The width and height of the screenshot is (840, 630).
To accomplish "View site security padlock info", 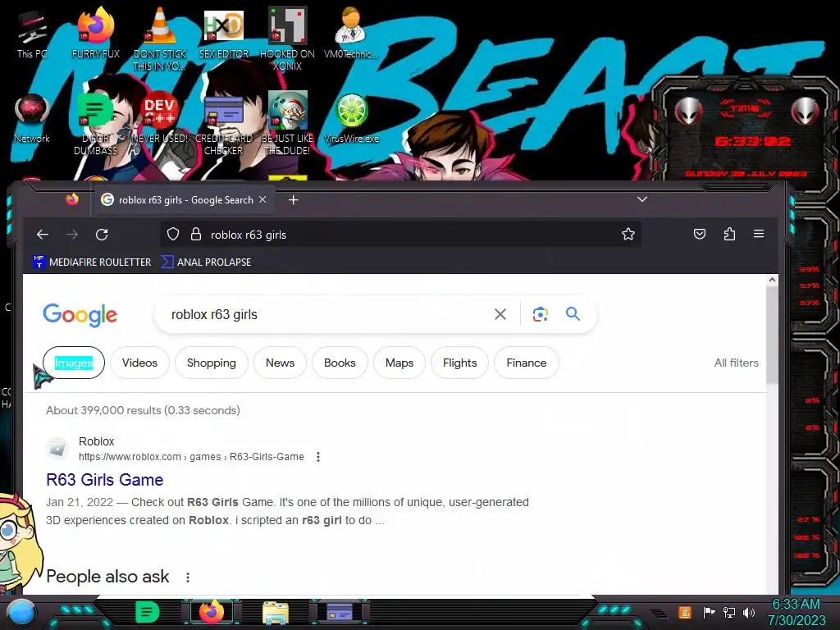I will tap(196, 235).
